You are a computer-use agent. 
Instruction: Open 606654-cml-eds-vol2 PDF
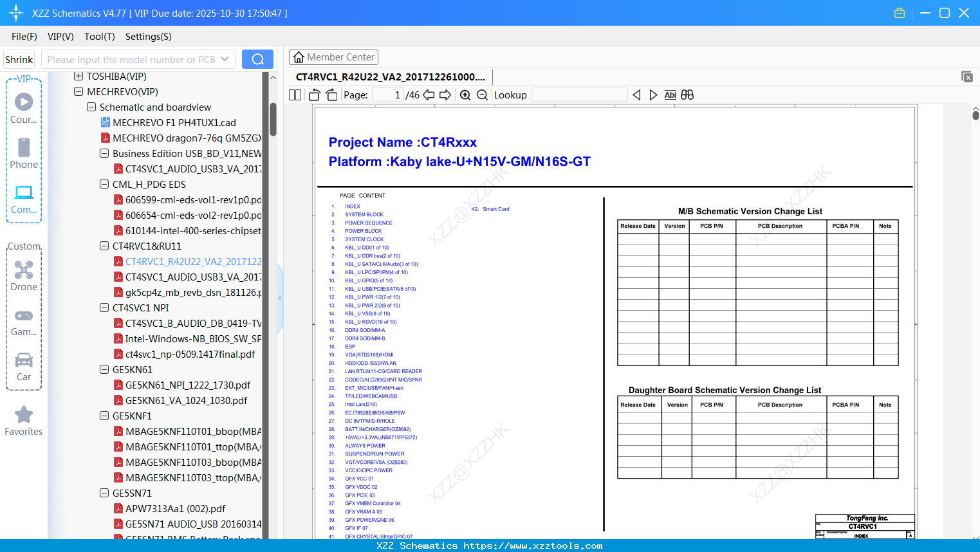tap(187, 216)
